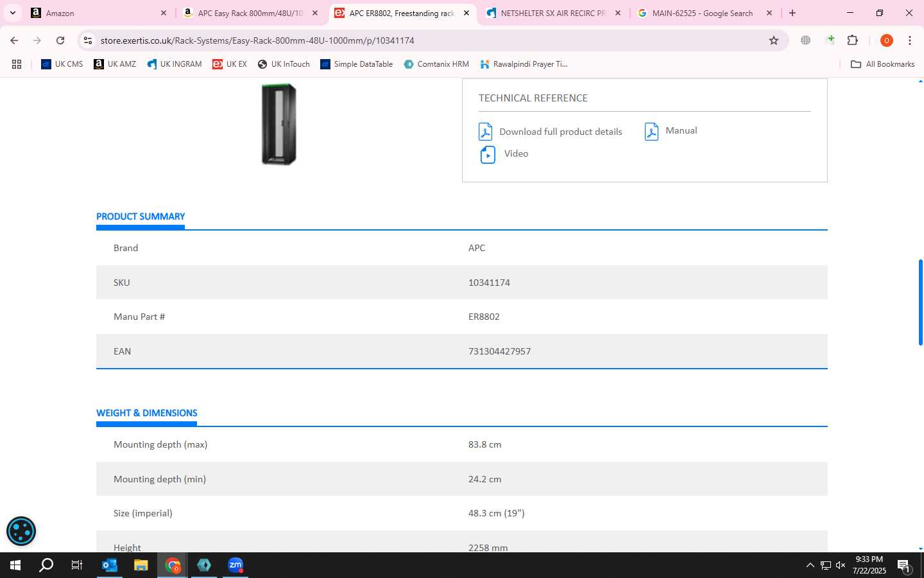Open the Zoom app from taskbar

click(x=235, y=565)
